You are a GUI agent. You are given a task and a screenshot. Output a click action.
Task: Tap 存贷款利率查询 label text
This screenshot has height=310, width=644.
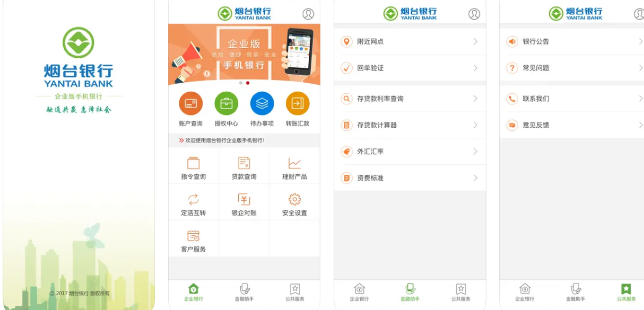click(380, 99)
